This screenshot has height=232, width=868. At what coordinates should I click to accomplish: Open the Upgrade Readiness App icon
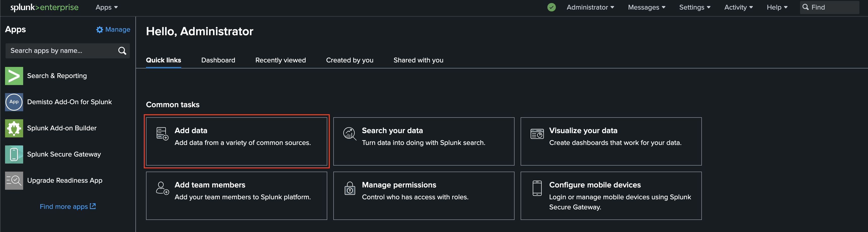[14, 180]
